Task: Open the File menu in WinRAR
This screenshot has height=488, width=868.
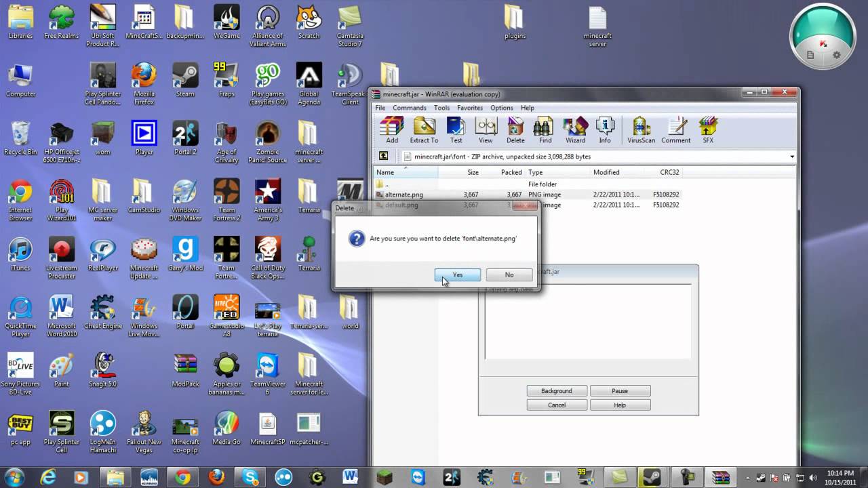Action: (x=380, y=108)
